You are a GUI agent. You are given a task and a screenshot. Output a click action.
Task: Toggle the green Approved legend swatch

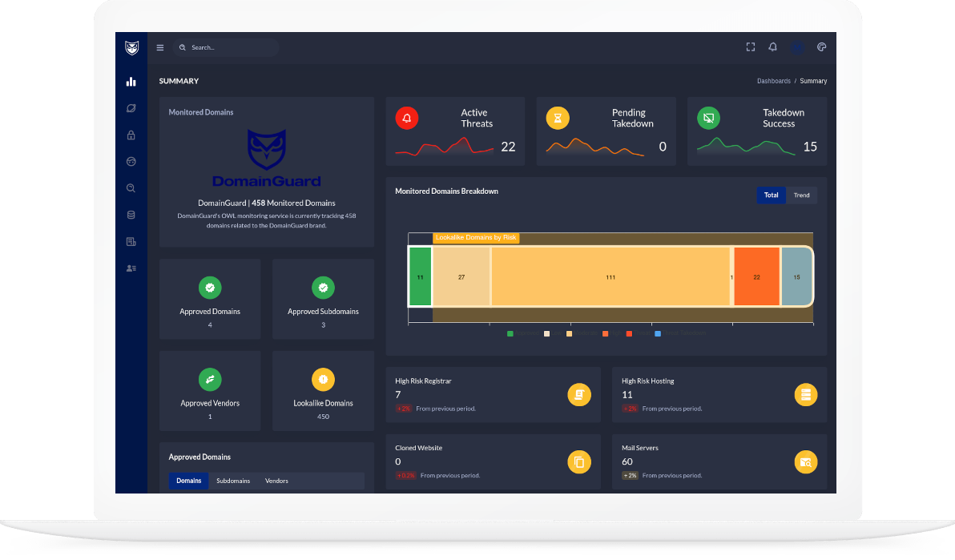point(510,333)
